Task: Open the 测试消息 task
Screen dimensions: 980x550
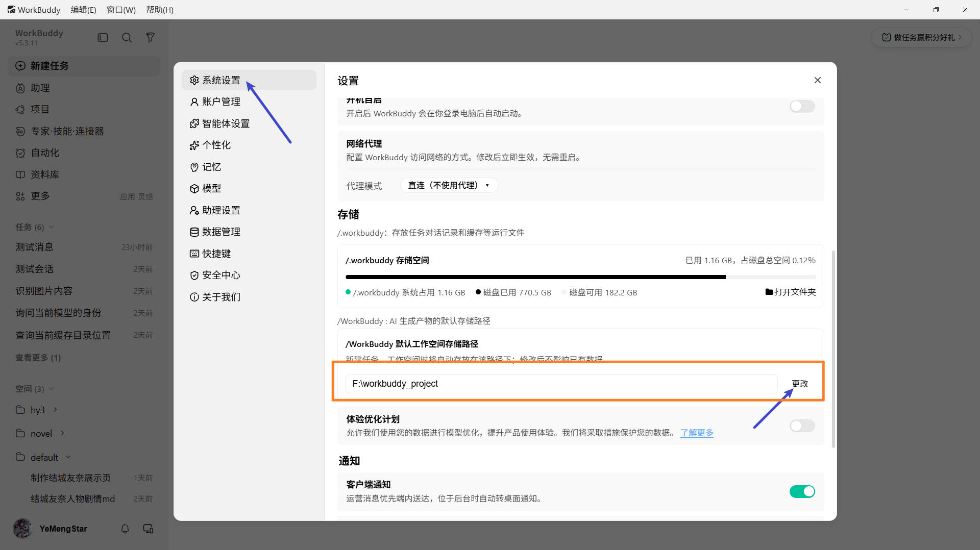Action: pyautogui.click(x=84, y=247)
